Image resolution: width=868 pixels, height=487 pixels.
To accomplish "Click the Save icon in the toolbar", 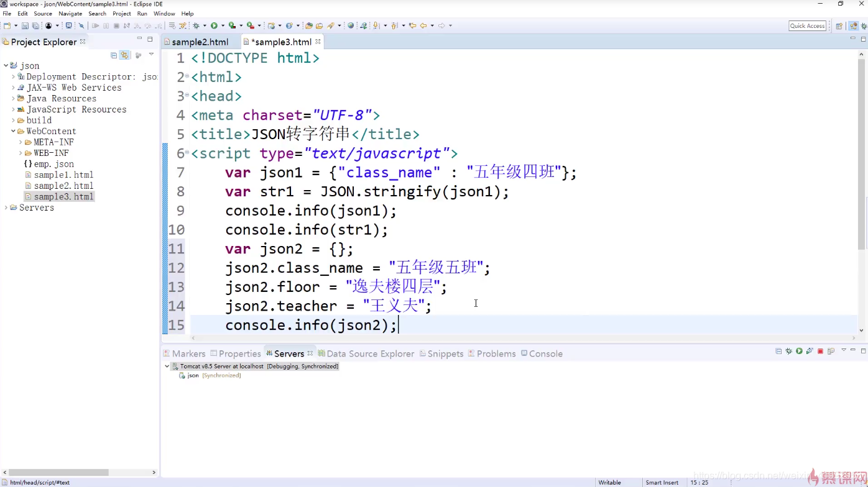I will (x=25, y=25).
